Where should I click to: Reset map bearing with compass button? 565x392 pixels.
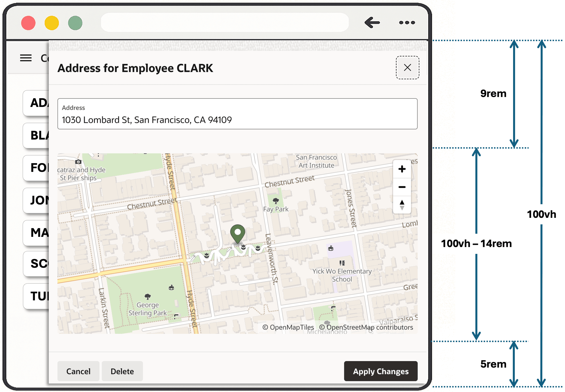coord(402,205)
